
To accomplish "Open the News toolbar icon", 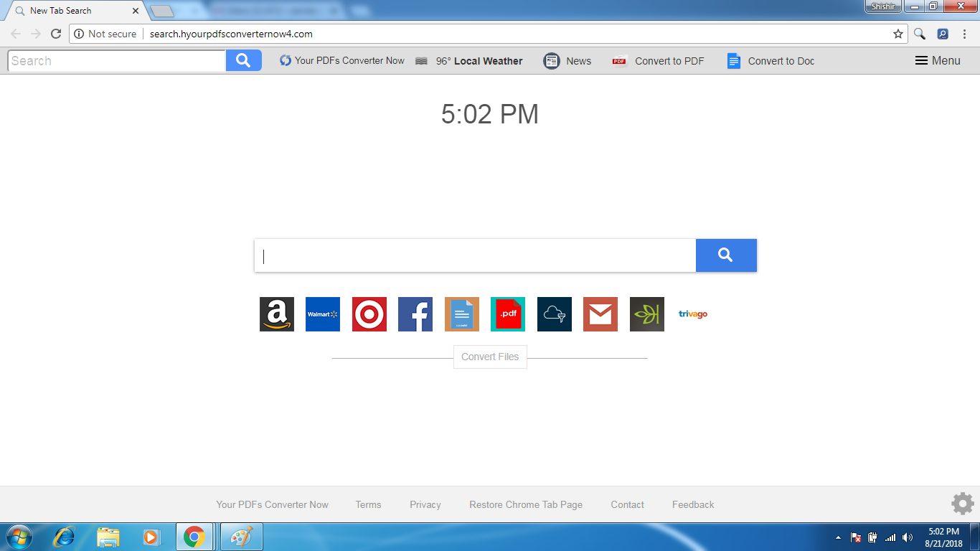I will pyautogui.click(x=567, y=61).
